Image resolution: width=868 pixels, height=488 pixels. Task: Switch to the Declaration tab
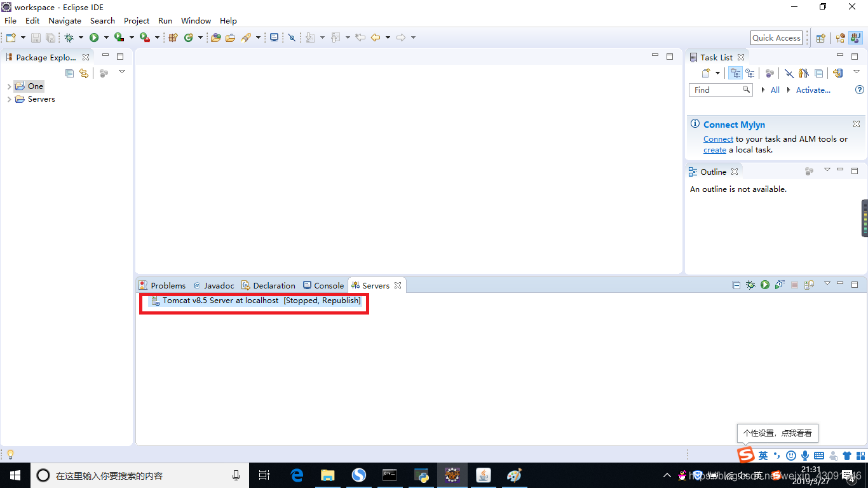coord(268,285)
